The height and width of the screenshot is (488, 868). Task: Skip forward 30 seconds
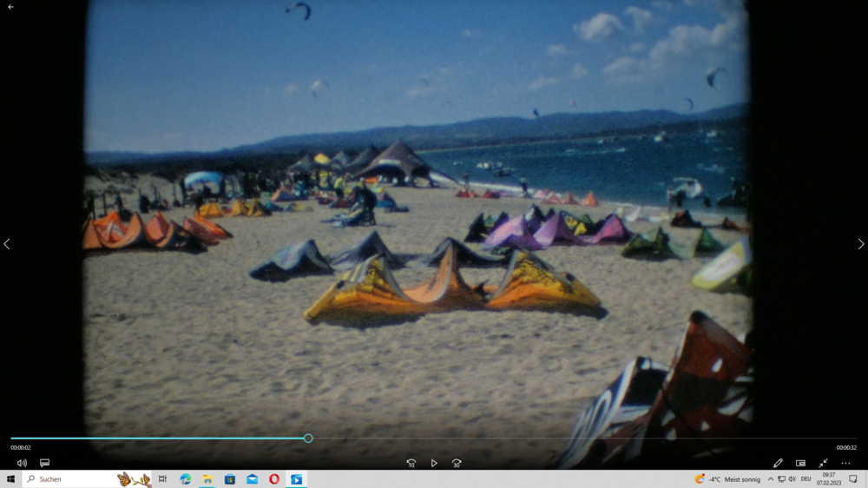tap(457, 464)
